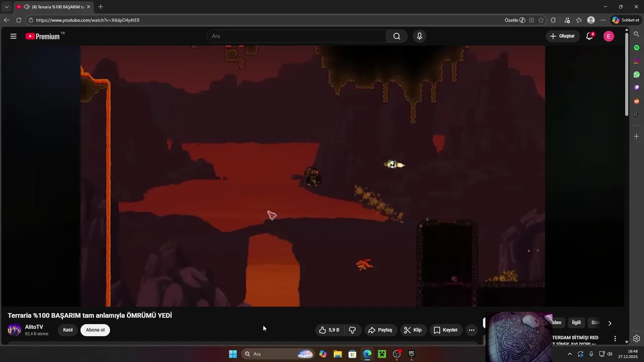644x362 pixels.
Task: Open the favorites list icon
Action: [579, 20]
